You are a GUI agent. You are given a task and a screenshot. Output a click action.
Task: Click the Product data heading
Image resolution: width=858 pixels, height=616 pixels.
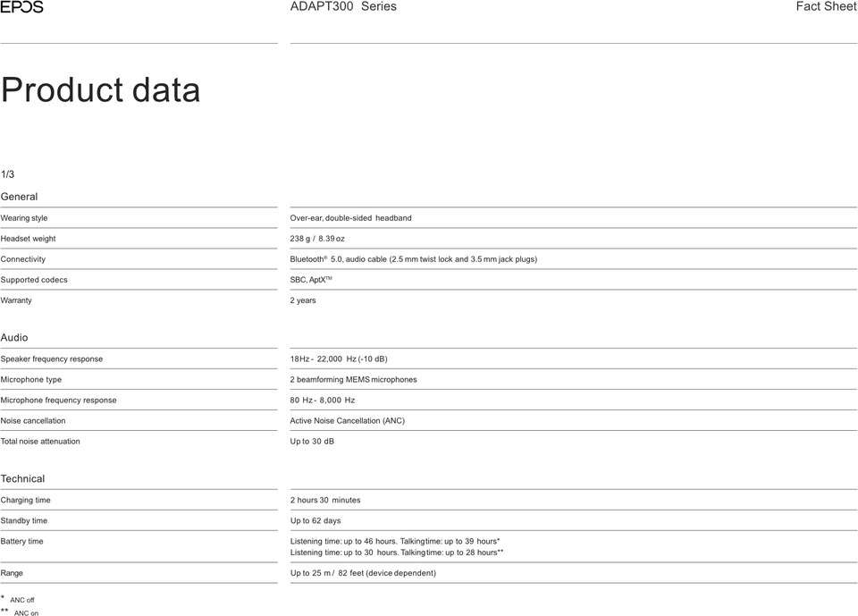[x=101, y=90]
